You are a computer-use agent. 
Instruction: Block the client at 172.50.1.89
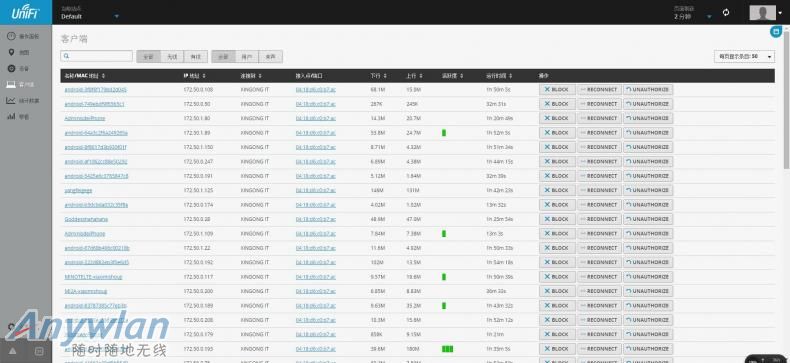pyautogui.click(x=557, y=133)
